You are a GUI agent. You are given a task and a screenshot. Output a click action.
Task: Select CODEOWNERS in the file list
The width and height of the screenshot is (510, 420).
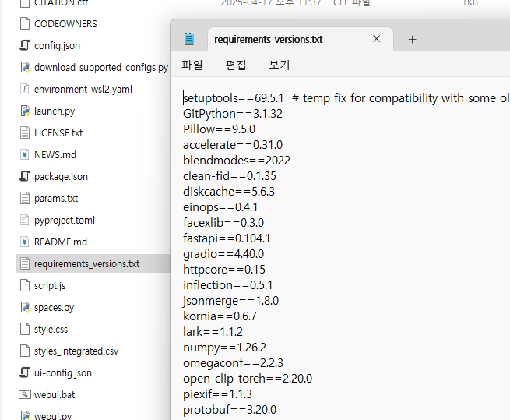(65, 24)
